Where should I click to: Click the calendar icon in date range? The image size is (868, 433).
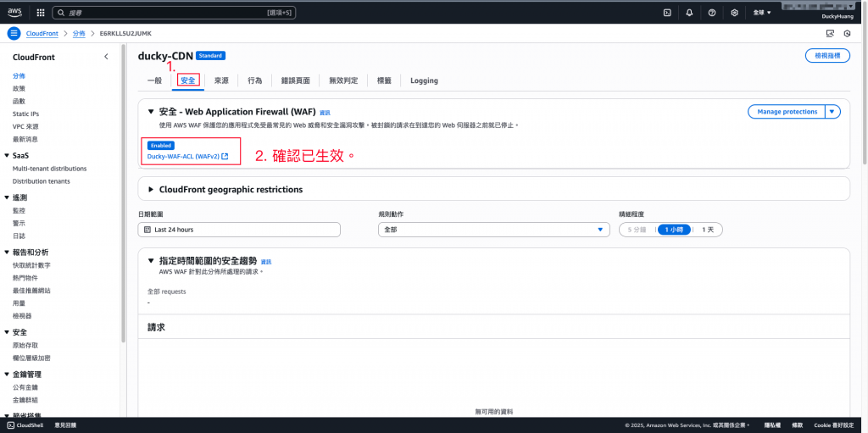(147, 230)
